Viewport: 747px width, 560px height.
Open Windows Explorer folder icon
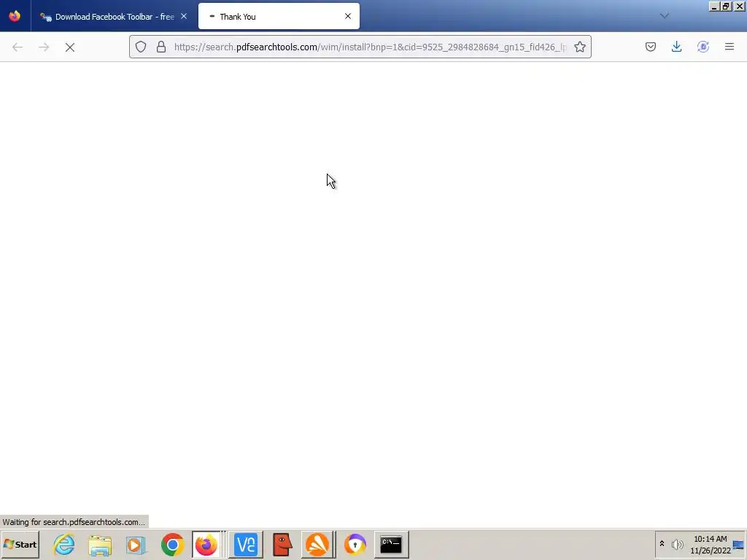tap(100, 545)
